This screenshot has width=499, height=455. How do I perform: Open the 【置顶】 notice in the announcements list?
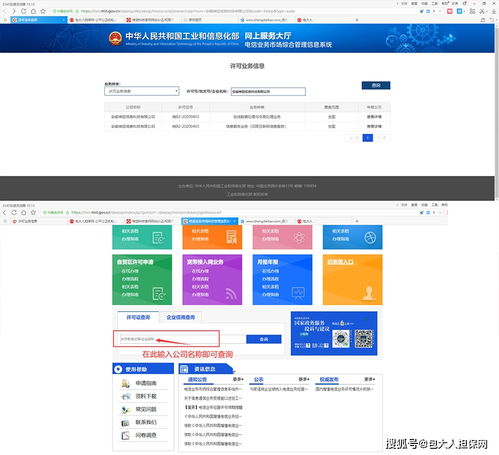(x=213, y=407)
